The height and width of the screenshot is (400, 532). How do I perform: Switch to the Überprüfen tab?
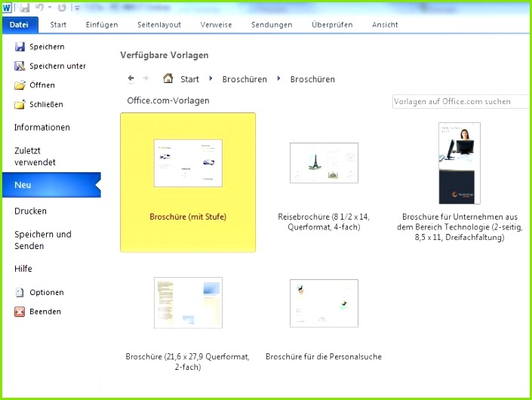tap(332, 25)
